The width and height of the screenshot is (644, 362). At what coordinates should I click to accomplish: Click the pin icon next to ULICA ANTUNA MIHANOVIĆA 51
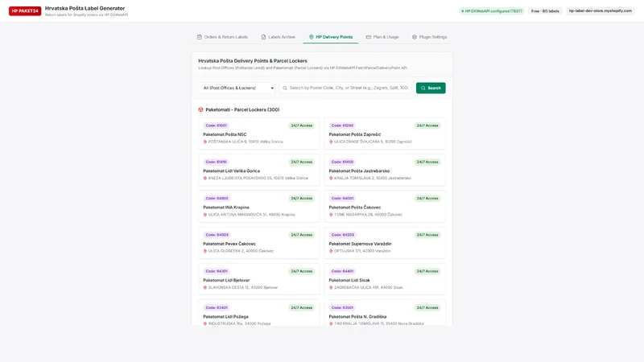click(205, 215)
